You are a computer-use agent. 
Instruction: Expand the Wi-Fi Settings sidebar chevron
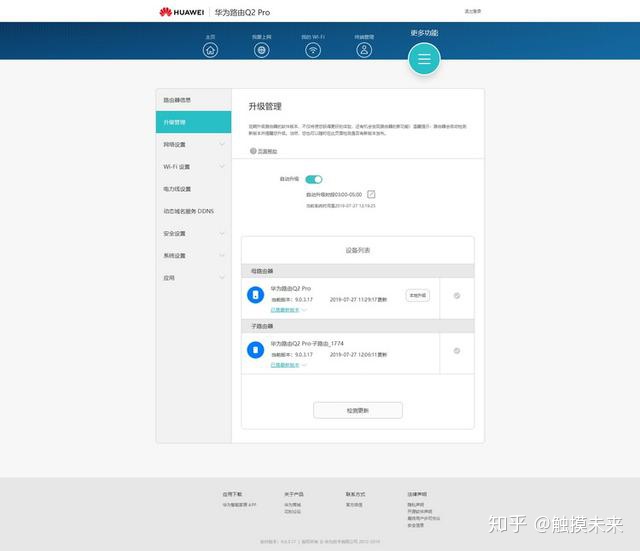[222, 167]
